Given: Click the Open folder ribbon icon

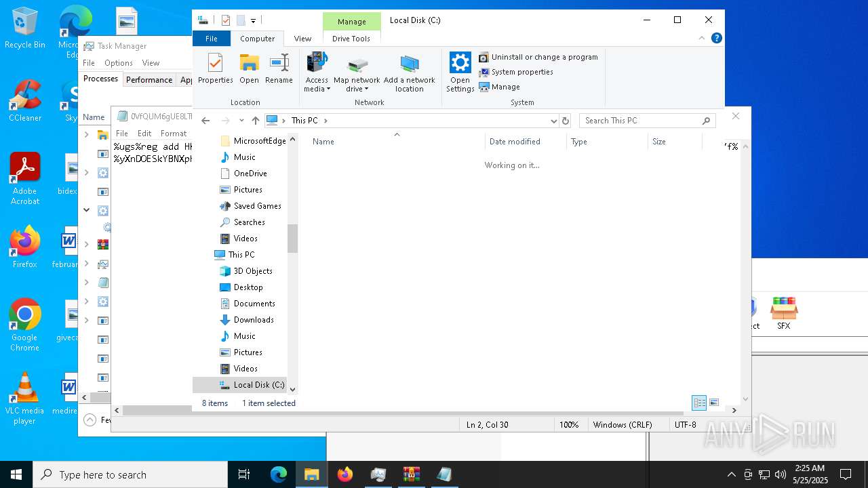Looking at the screenshot, I should [x=249, y=69].
